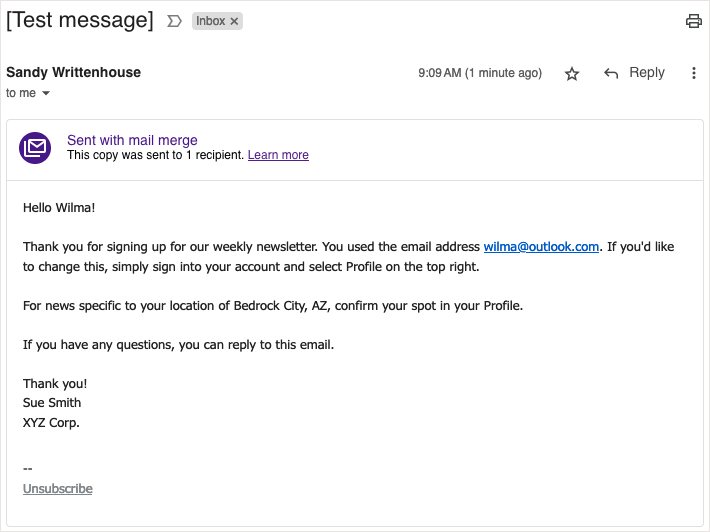Click the Unsubscribe link
Image resolution: width=710 pixels, height=532 pixels.
pos(58,489)
